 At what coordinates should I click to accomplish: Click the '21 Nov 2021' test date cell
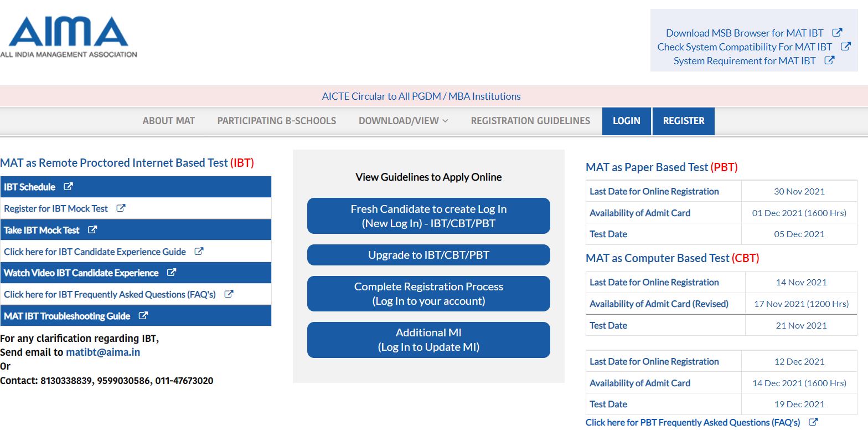point(801,325)
